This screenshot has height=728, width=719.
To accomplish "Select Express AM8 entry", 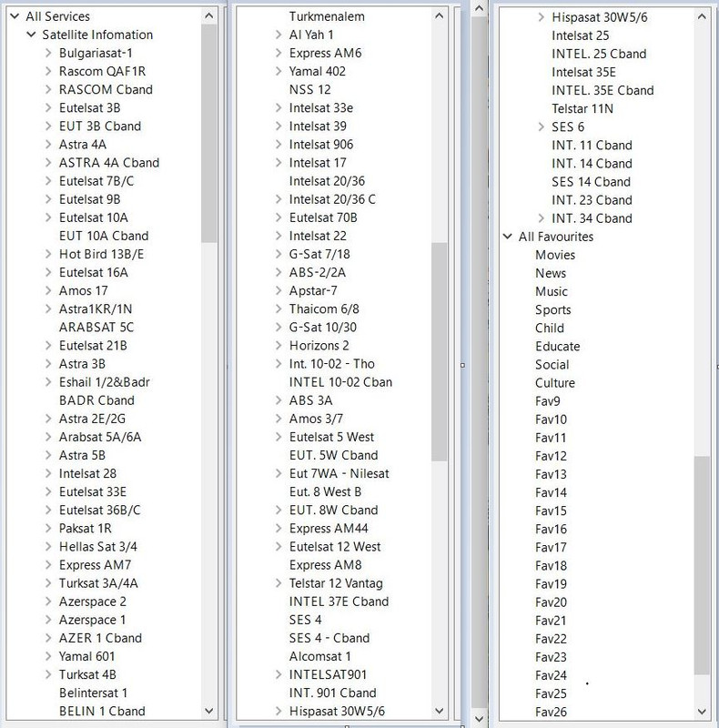I will point(325,564).
